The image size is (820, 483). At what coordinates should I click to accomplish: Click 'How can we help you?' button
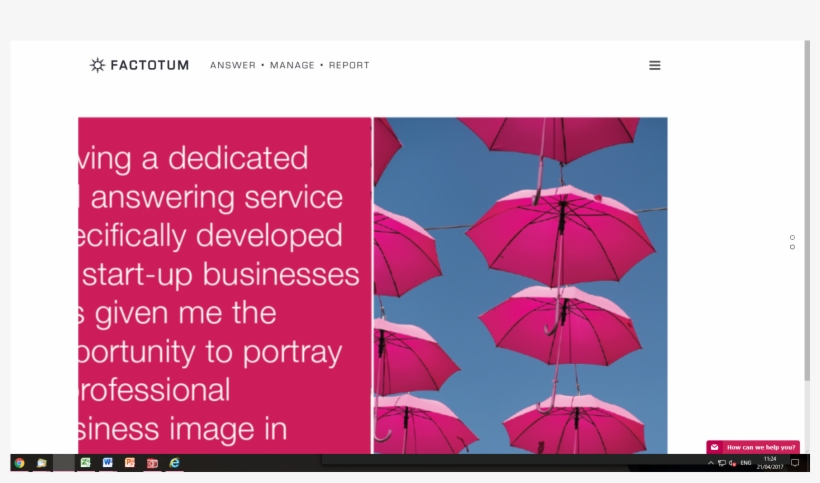click(x=760, y=447)
